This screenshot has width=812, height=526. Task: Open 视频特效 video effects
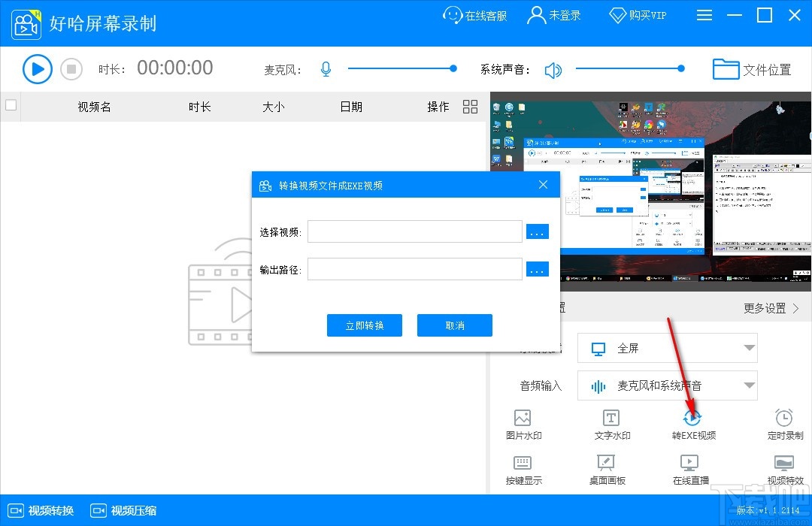pos(785,470)
